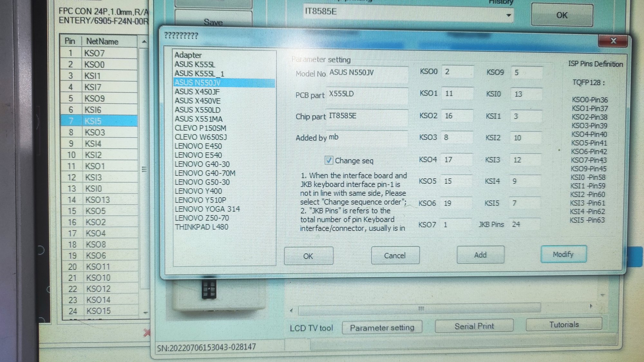
Task: Click the JKB Pins value field
Action: pos(525,224)
